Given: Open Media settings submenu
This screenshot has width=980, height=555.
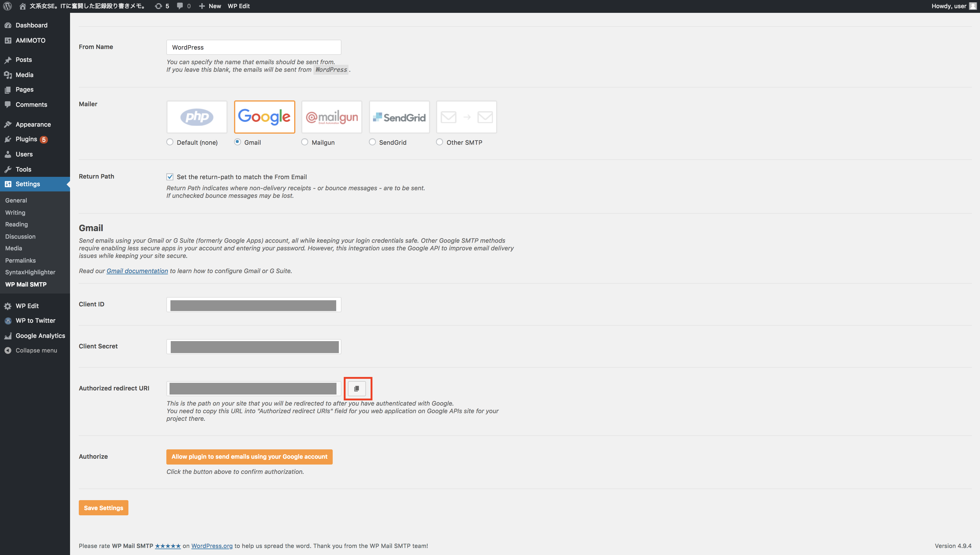Looking at the screenshot, I should point(14,248).
